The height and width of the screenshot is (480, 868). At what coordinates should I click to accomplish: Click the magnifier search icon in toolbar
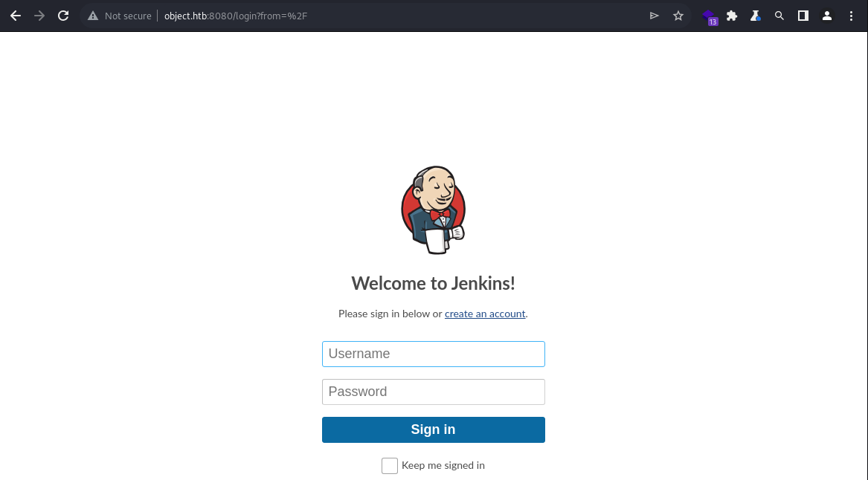pyautogui.click(x=779, y=16)
